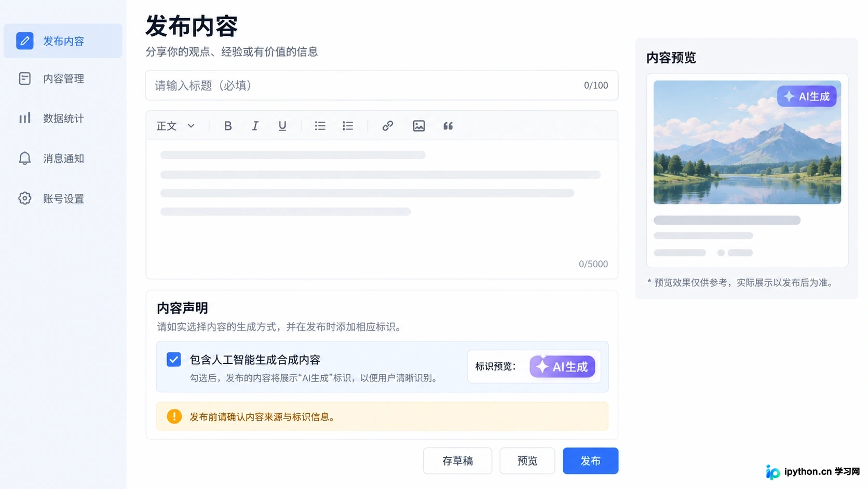Screen dimensions: 868x489
Task: Click the orange warning icon in the notice
Action: pos(174,416)
